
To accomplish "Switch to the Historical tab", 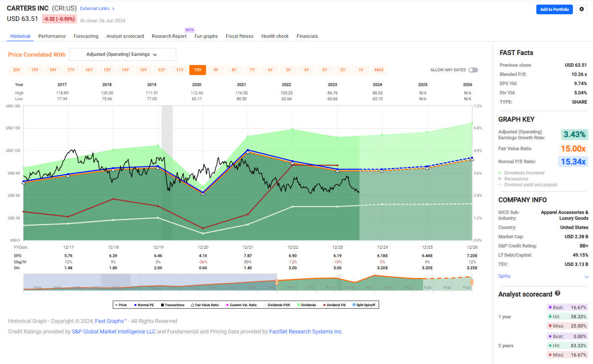I will coord(20,36).
